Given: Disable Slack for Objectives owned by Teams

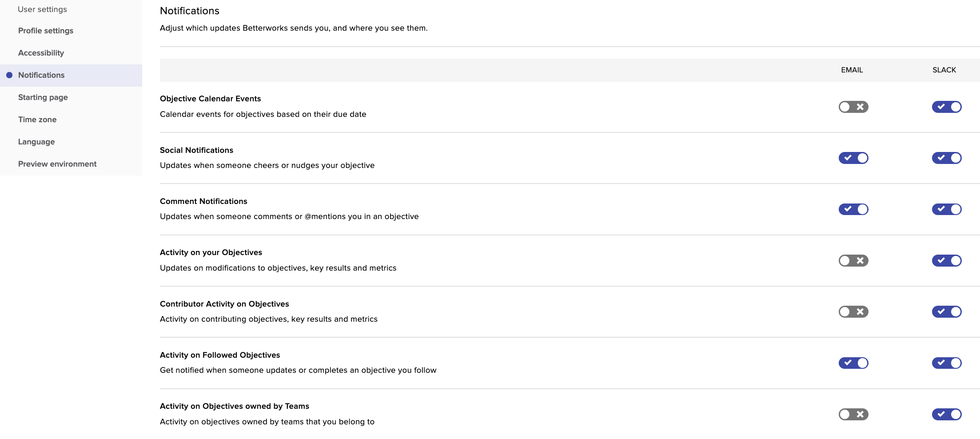Looking at the screenshot, I should pyautogui.click(x=947, y=414).
